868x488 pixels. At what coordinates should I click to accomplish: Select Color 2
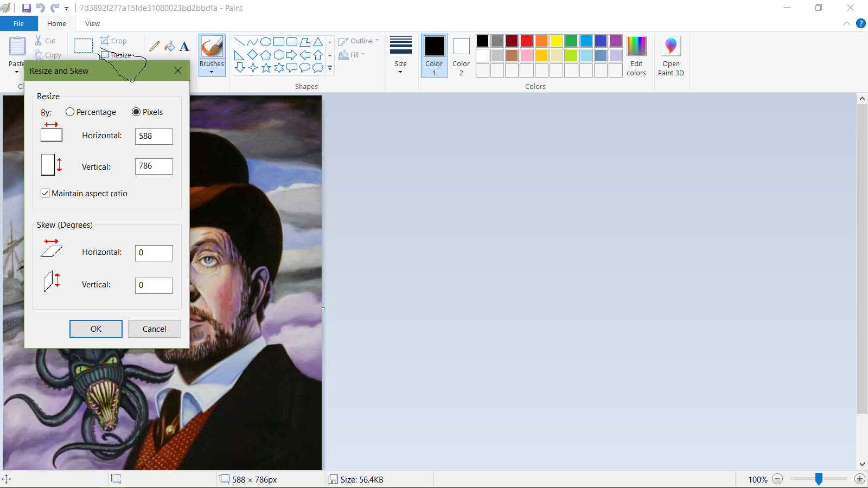(x=461, y=56)
